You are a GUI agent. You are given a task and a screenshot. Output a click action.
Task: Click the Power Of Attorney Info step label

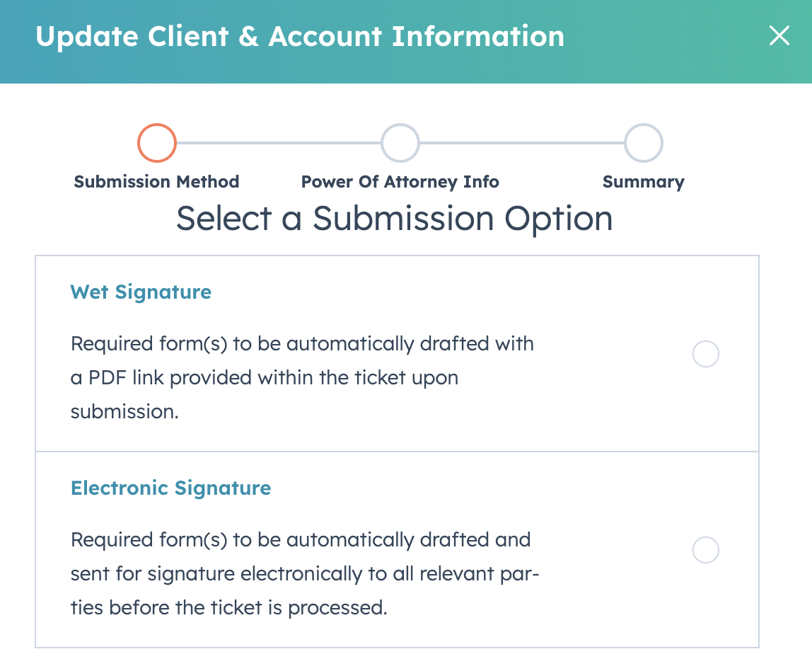click(400, 182)
